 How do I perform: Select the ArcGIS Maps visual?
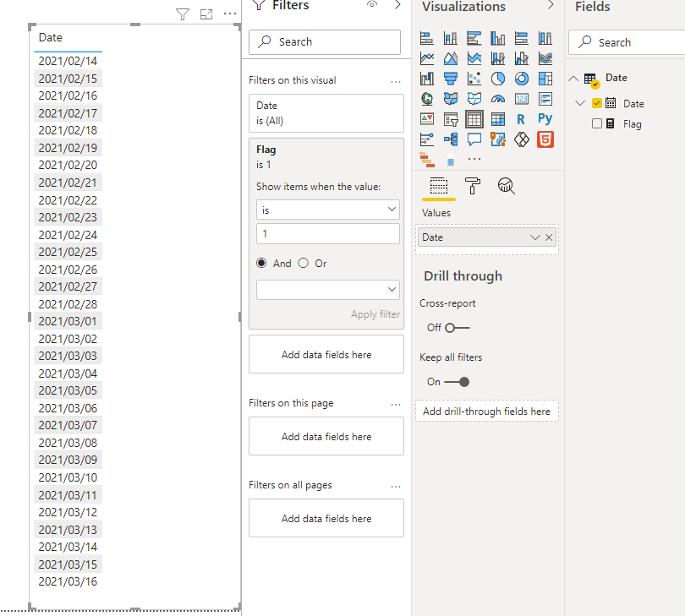pos(497,139)
